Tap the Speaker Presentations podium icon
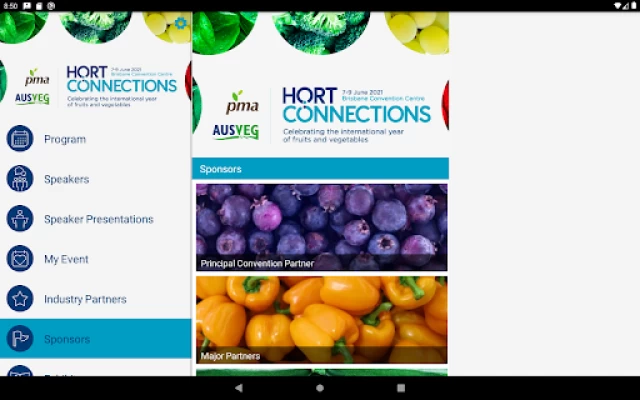Screen dimensions: 640x400 pyautogui.click(x=20, y=219)
